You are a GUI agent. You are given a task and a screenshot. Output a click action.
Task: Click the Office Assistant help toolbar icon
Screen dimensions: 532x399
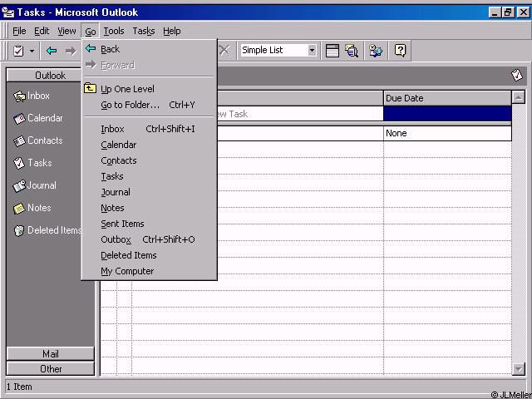pos(401,51)
